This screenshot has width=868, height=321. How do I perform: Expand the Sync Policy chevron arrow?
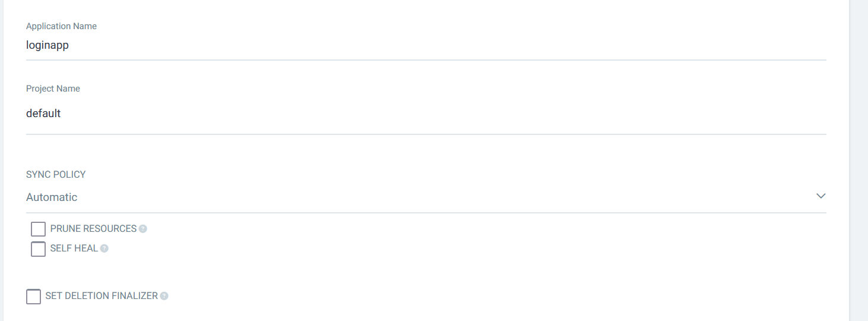[821, 196]
